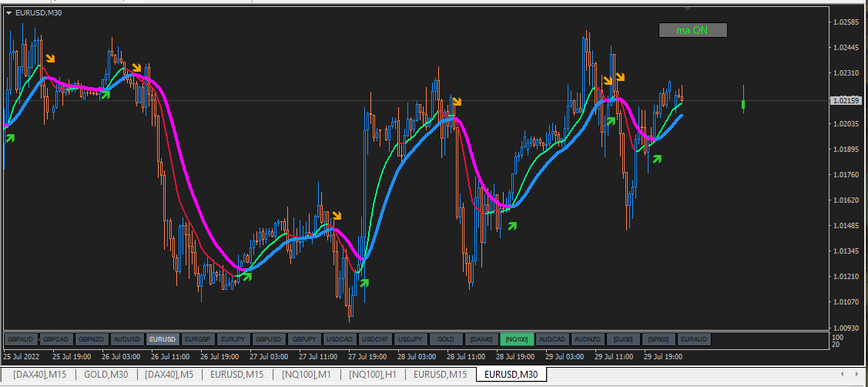Switch chart to GOLD symbol button
This screenshot has height=387, width=868.
tap(446, 338)
